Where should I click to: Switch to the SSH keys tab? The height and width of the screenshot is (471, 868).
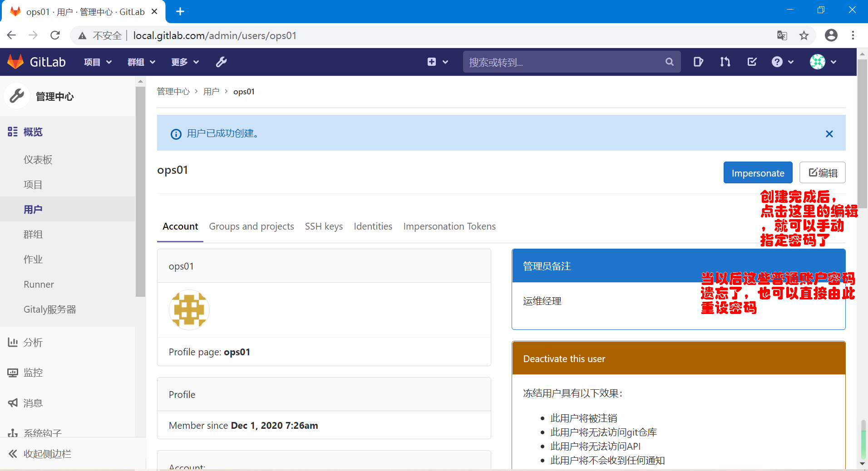324,226
